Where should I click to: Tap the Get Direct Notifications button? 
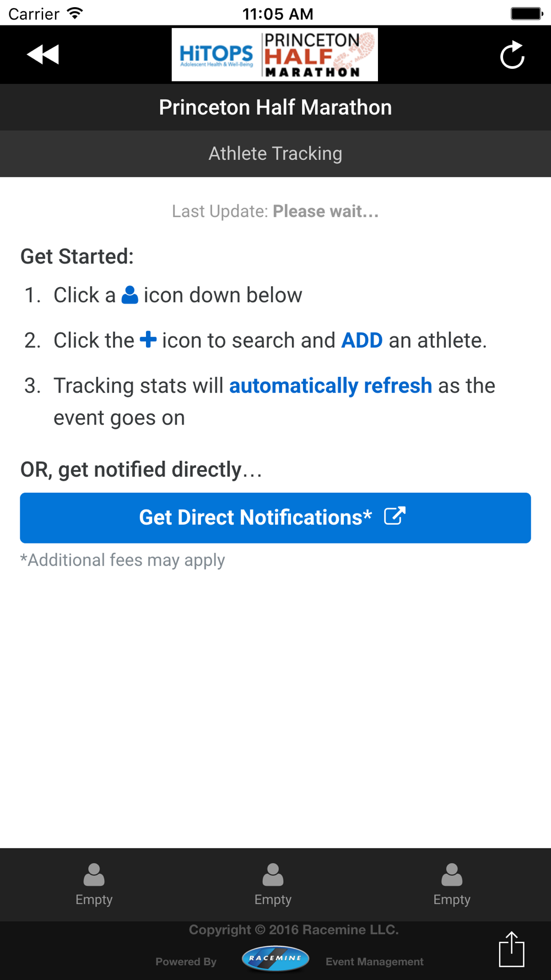(275, 518)
